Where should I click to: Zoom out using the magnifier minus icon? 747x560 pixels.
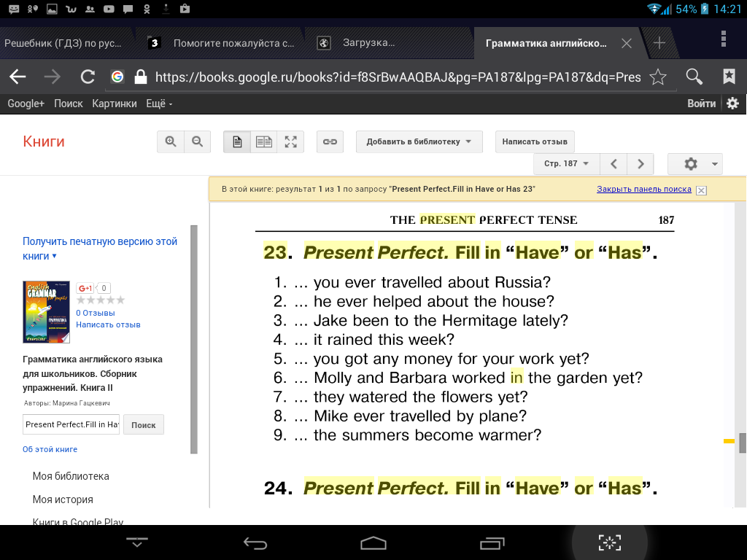point(197,142)
